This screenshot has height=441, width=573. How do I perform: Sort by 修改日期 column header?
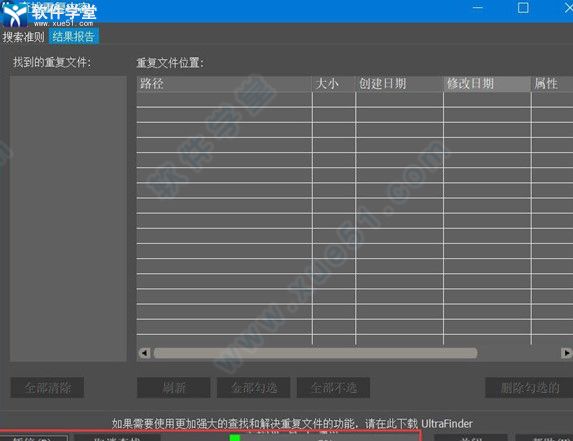coord(487,84)
